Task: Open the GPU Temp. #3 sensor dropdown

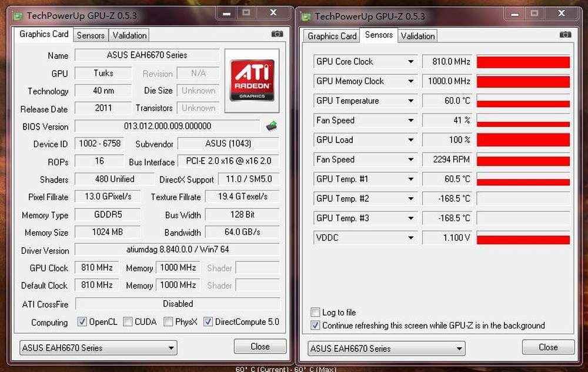Action: [411, 218]
